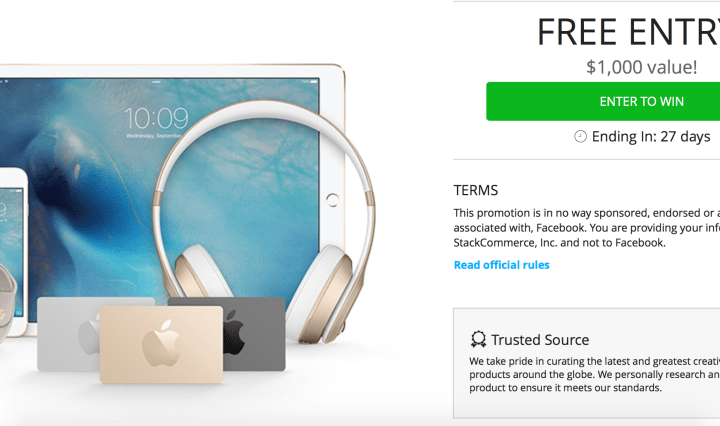Click the Ending In: 27 days text
720x426 pixels.
(x=651, y=136)
